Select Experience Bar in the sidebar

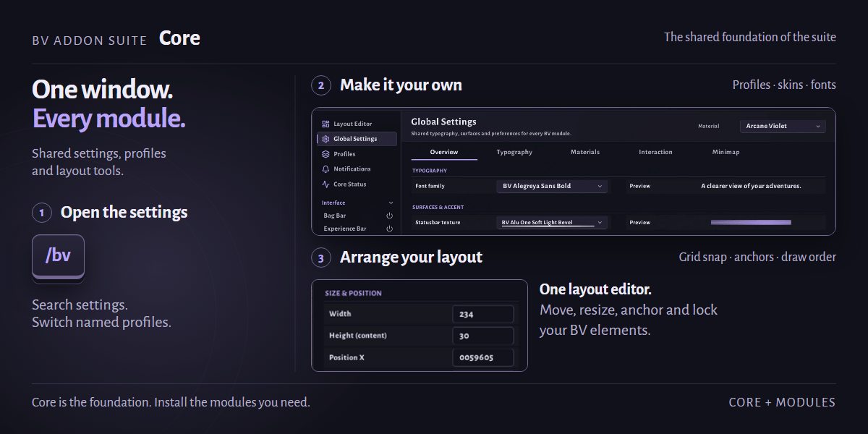[344, 229]
